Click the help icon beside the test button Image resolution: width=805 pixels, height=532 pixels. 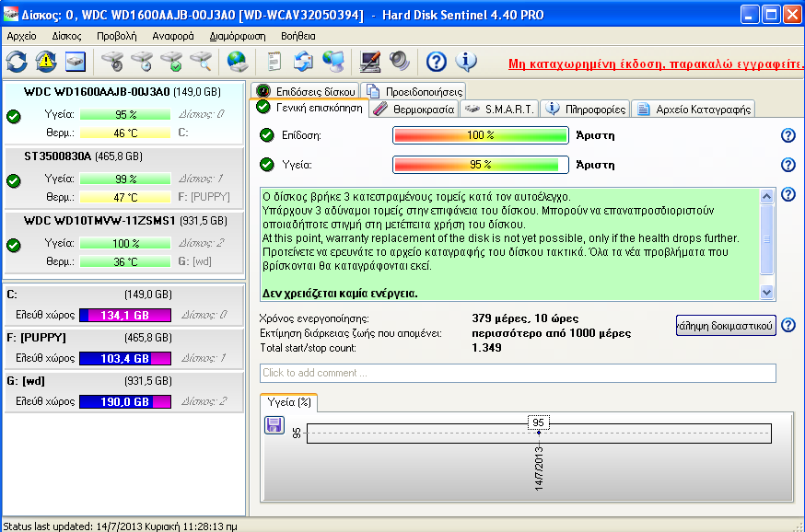(788, 325)
